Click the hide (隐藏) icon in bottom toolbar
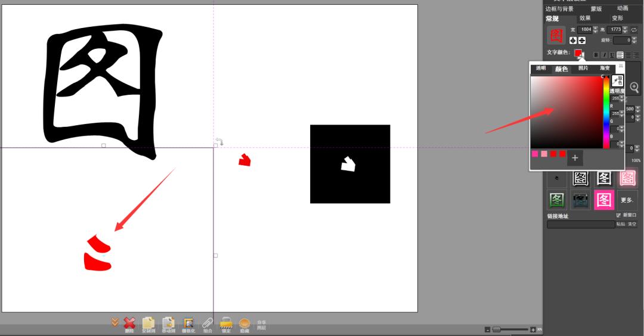This screenshot has height=336, width=644. tap(244, 323)
